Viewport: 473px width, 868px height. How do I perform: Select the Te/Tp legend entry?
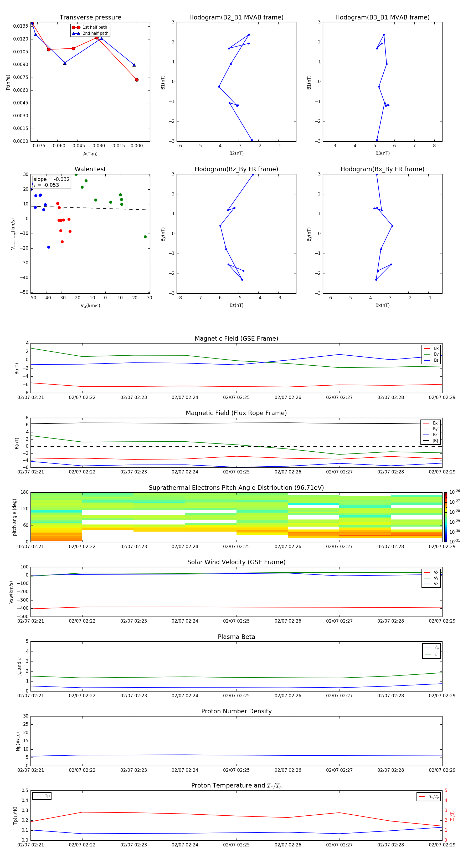click(x=429, y=796)
